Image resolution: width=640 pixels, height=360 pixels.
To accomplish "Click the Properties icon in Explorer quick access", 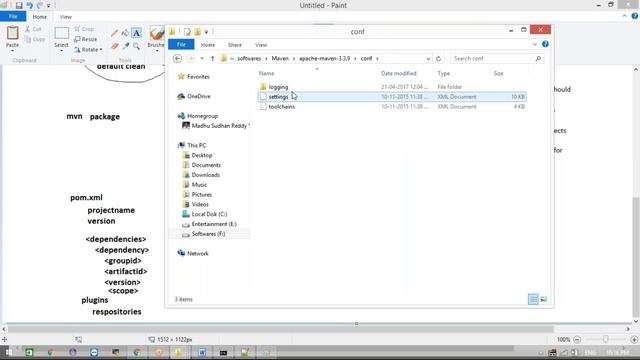I will point(187,32).
